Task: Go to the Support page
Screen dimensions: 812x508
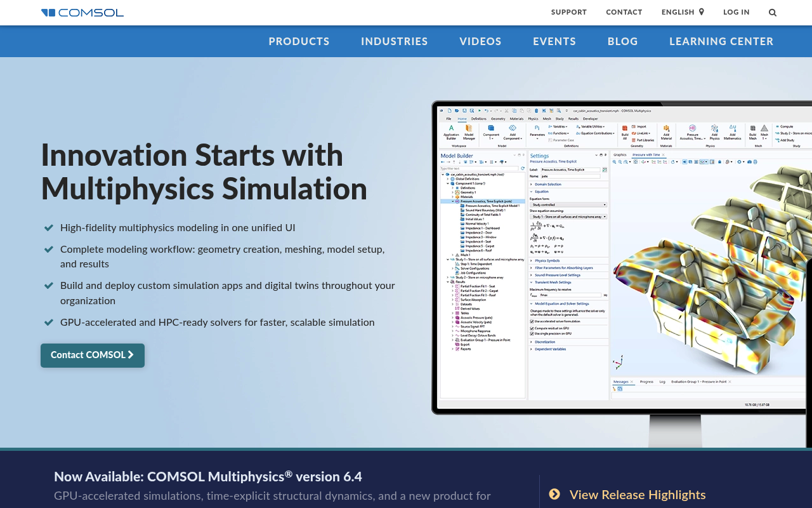Action: click(x=569, y=12)
